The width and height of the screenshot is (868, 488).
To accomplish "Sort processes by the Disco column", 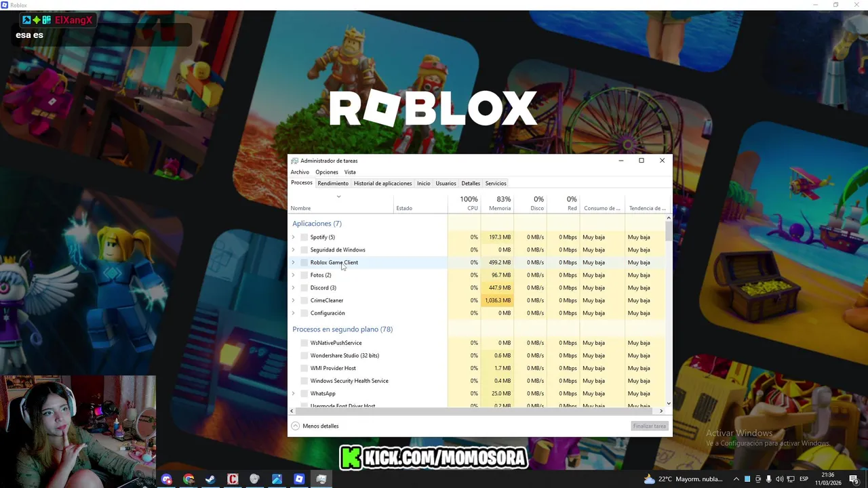I will 530,203.
